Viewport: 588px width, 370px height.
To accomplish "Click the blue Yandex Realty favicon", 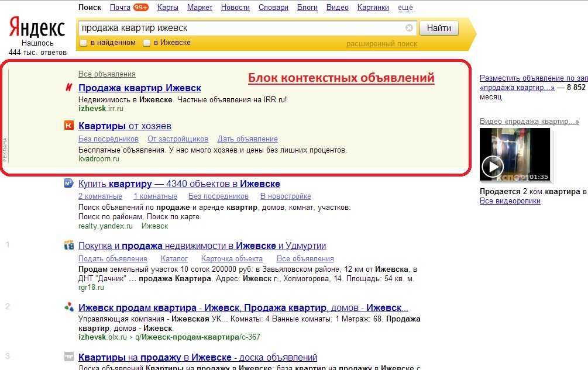I will click(x=68, y=184).
